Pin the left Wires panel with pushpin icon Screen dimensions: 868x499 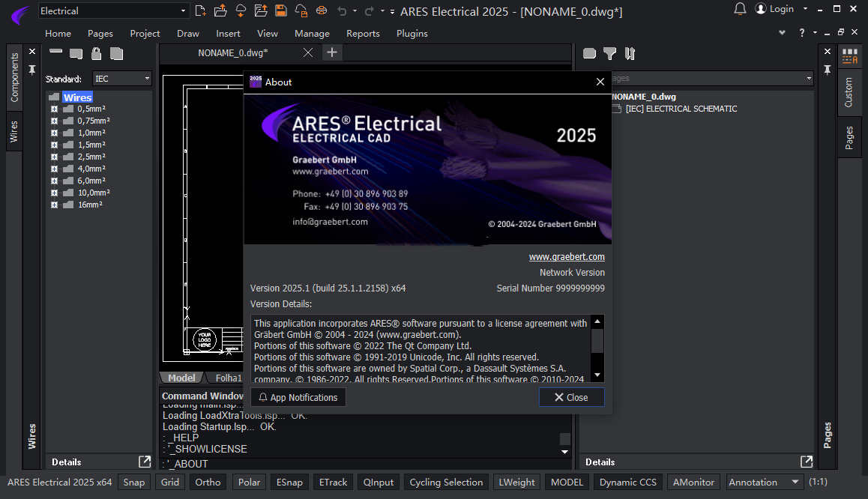32,70
